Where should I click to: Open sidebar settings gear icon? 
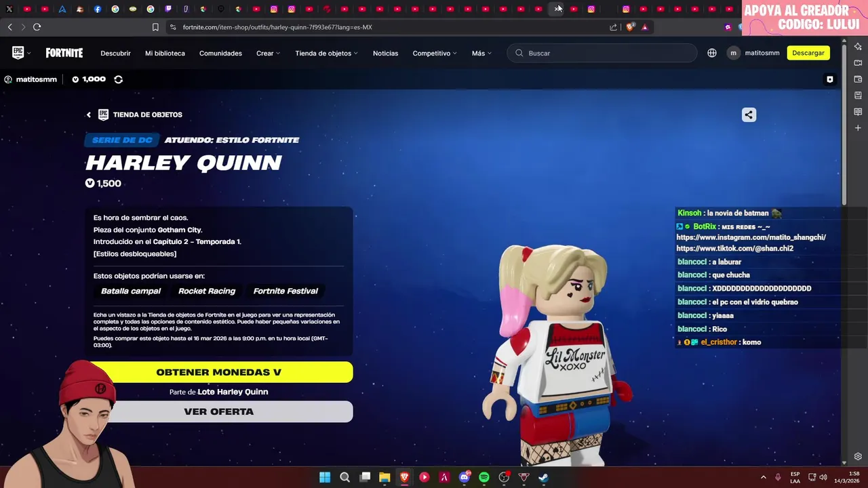858,457
